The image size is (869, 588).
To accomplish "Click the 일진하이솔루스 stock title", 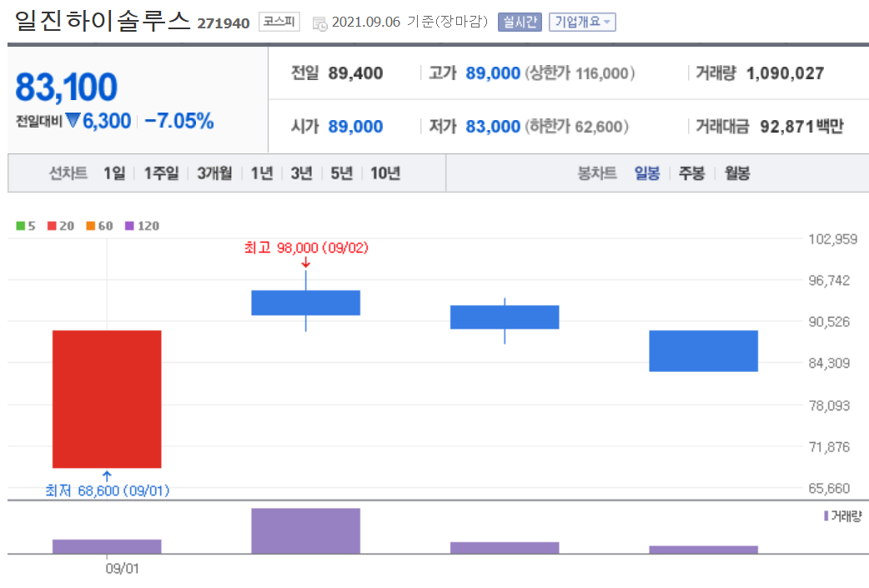I will point(103,21).
